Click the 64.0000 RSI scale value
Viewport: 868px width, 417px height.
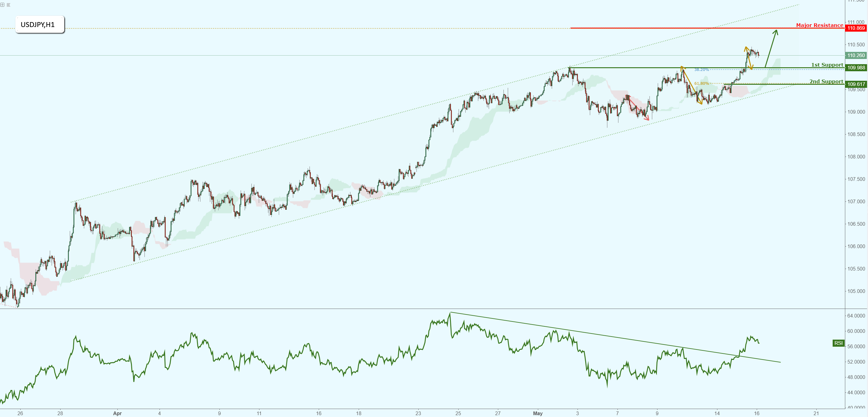coord(856,316)
